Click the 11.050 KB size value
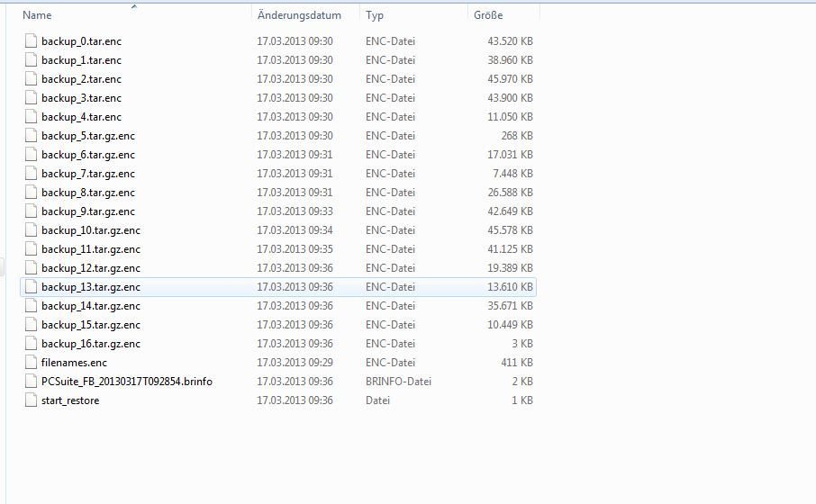This screenshot has width=816, height=504. 510,117
